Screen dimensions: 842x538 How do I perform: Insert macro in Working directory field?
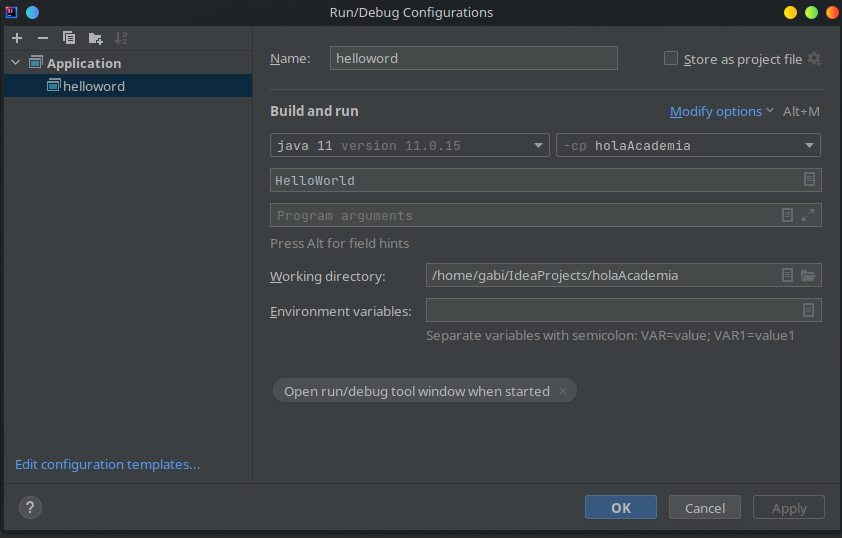coord(787,275)
